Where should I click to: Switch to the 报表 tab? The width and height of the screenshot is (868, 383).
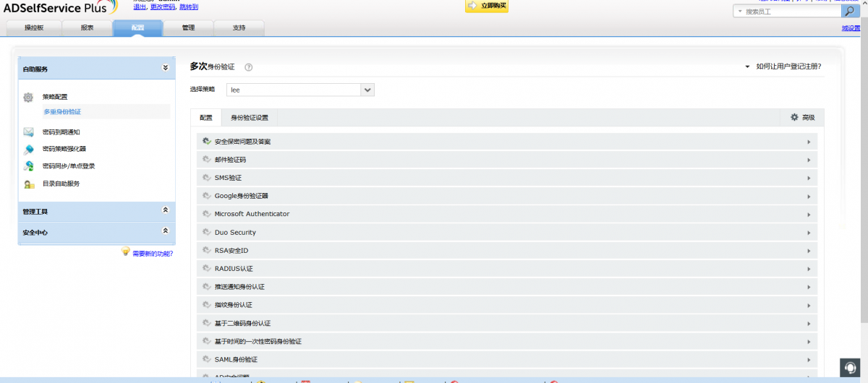(87, 27)
